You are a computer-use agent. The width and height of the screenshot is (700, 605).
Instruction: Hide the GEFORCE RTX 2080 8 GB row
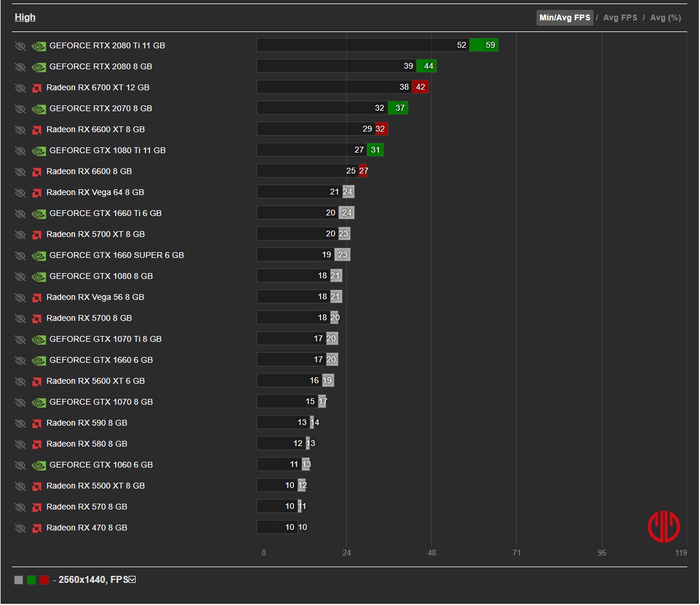point(20,67)
